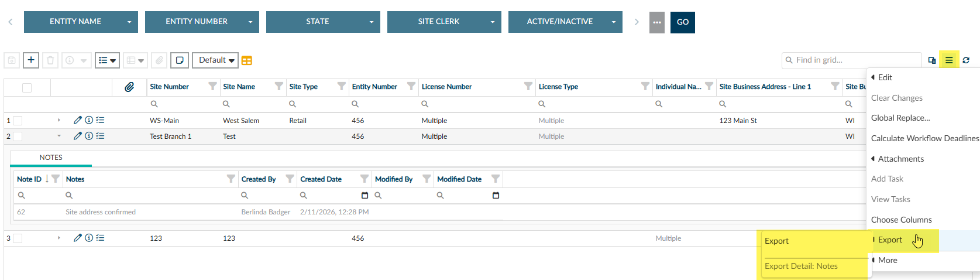
Task: Open the hamburger grid menu icon
Action: [949, 60]
